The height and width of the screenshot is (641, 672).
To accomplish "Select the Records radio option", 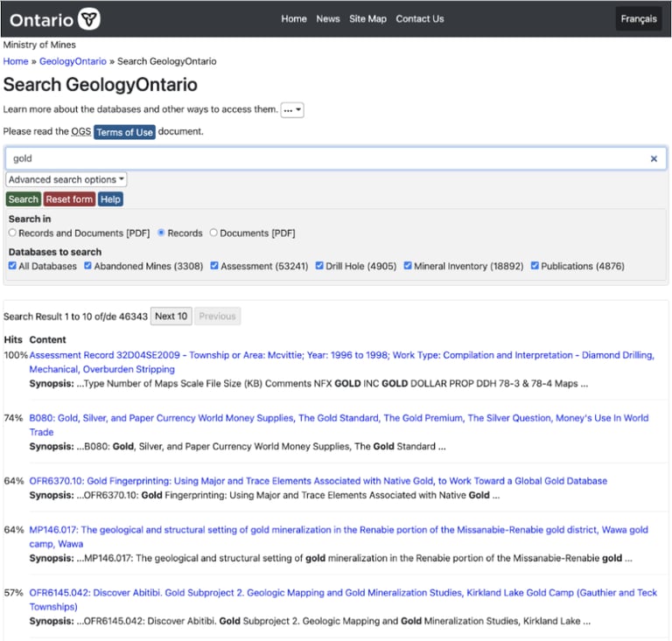I will 161,233.
